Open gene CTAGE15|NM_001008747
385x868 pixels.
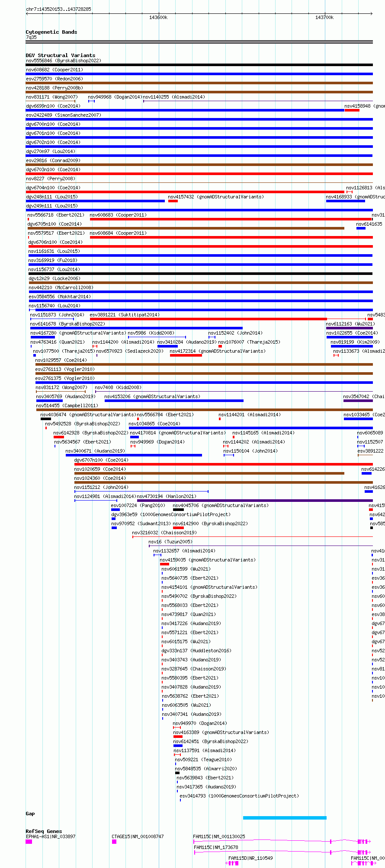tap(114, 841)
